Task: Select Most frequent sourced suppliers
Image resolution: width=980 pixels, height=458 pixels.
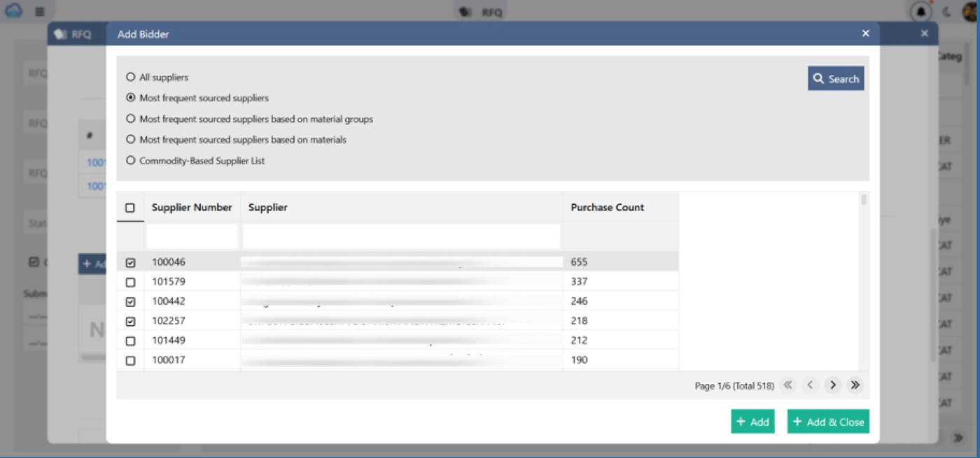Action: coord(197,98)
